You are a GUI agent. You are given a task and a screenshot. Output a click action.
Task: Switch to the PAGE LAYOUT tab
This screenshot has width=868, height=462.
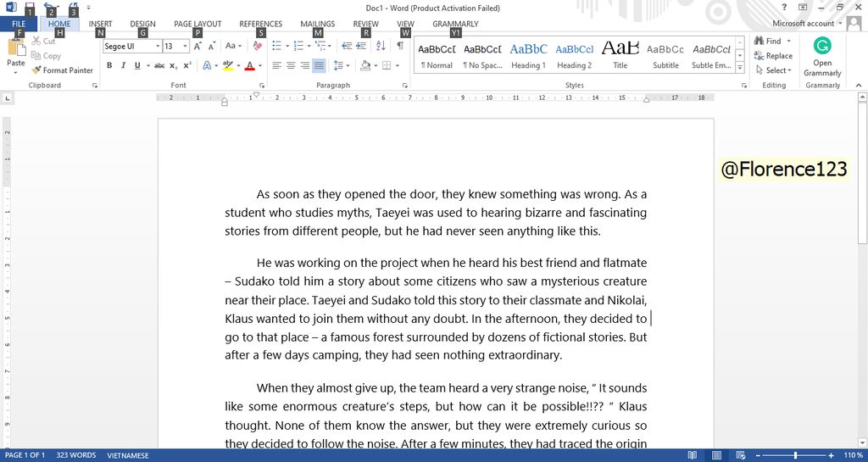pos(198,24)
